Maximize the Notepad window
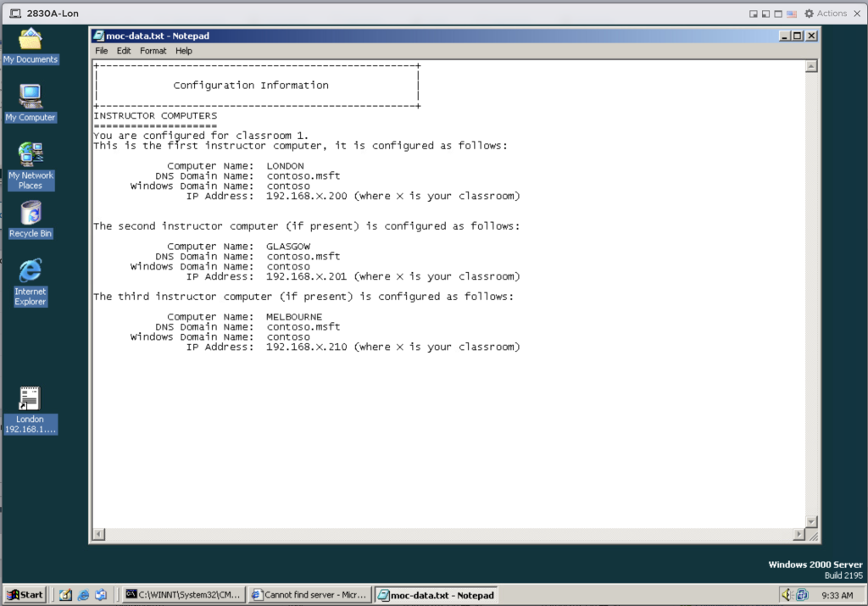The width and height of the screenshot is (868, 606). (x=797, y=36)
